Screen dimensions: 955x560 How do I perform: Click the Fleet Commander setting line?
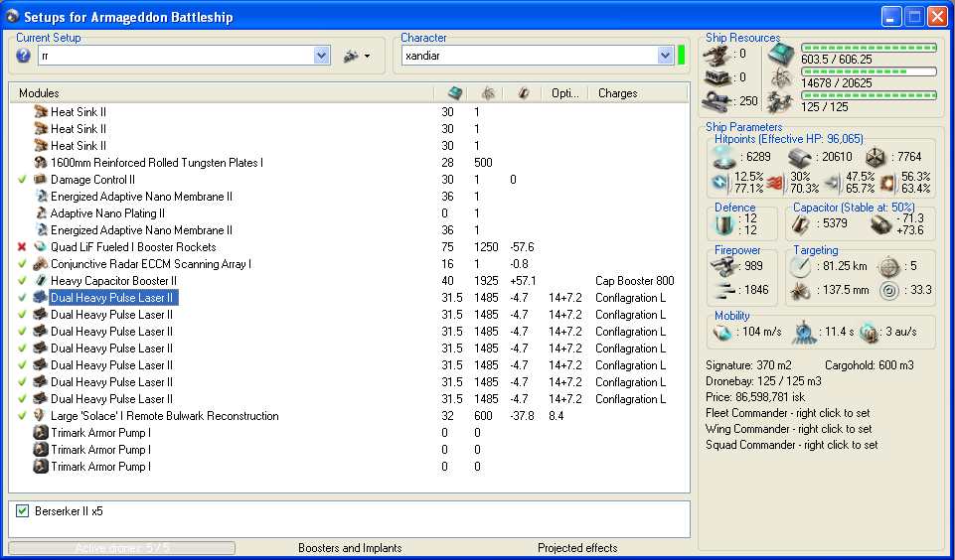pos(788,413)
